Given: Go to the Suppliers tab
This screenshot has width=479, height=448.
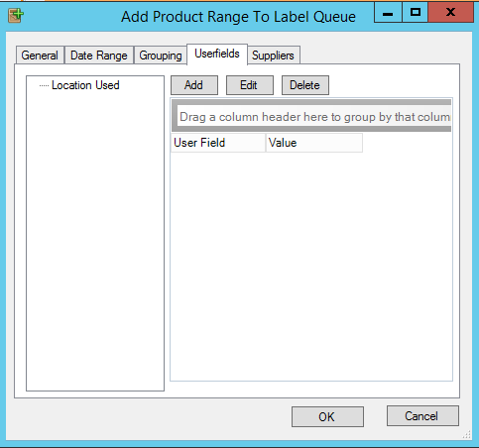Looking at the screenshot, I should 274,56.
